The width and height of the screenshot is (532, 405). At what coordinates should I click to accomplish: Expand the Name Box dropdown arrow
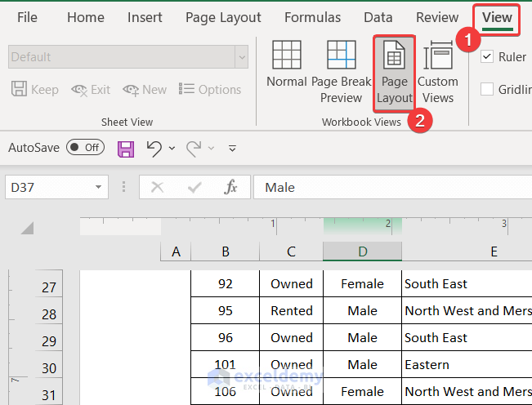point(98,187)
